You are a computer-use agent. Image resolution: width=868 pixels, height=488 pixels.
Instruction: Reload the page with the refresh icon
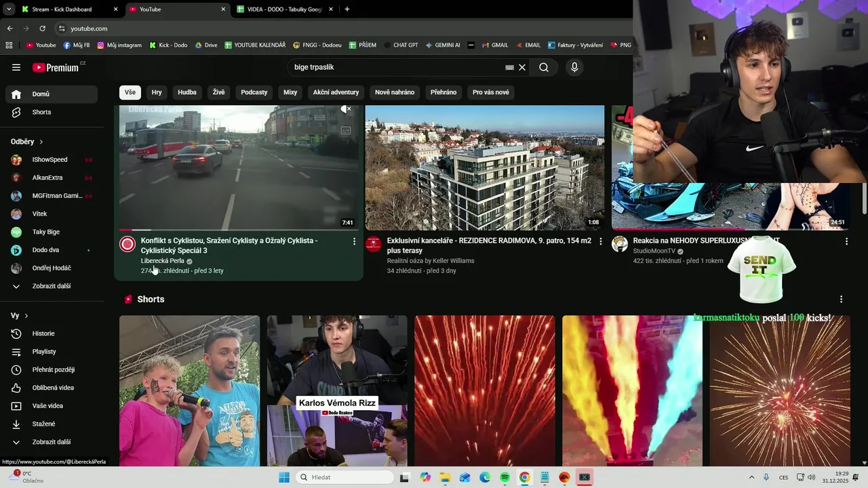tap(42, 28)
